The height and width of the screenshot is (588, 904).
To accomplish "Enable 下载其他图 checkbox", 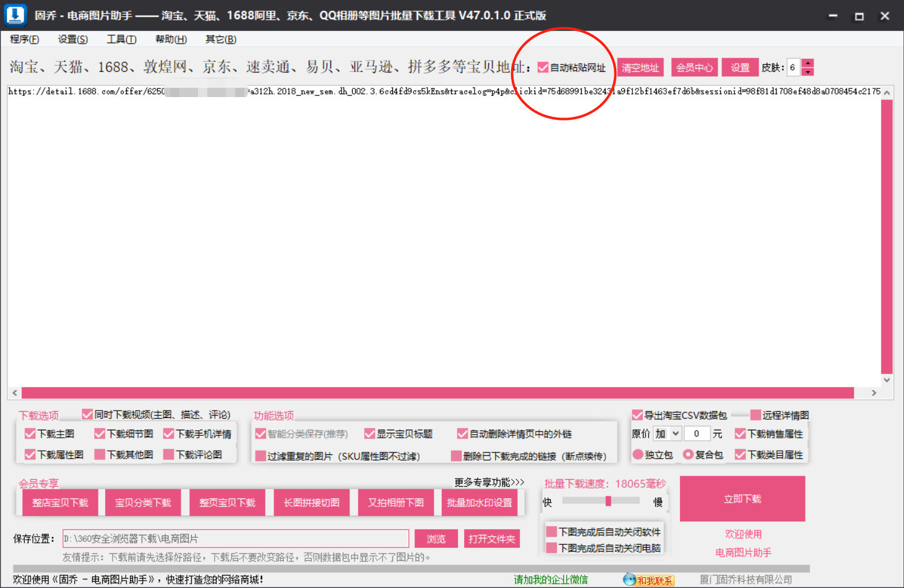I will (x=100, y=454).
